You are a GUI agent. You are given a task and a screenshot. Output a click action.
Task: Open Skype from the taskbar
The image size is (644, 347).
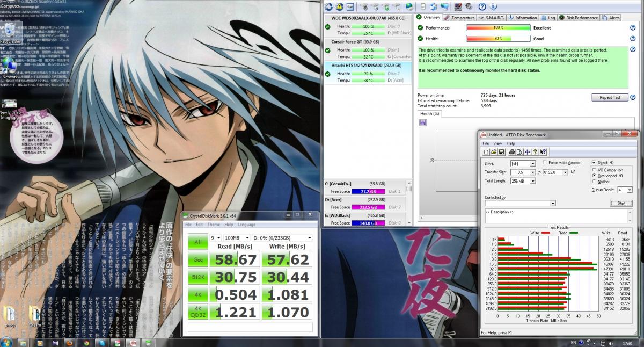(101, 342)
